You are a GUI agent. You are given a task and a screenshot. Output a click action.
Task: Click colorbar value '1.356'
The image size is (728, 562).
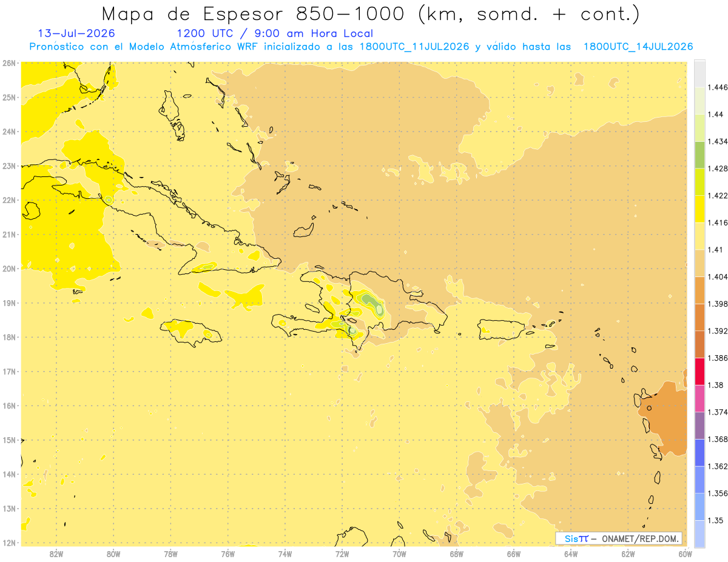click(718, 493)
